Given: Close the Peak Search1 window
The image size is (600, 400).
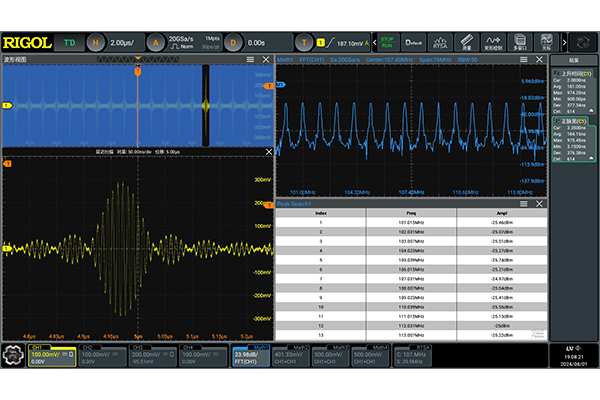Looking at the screenshot, I should coord(541,204).
